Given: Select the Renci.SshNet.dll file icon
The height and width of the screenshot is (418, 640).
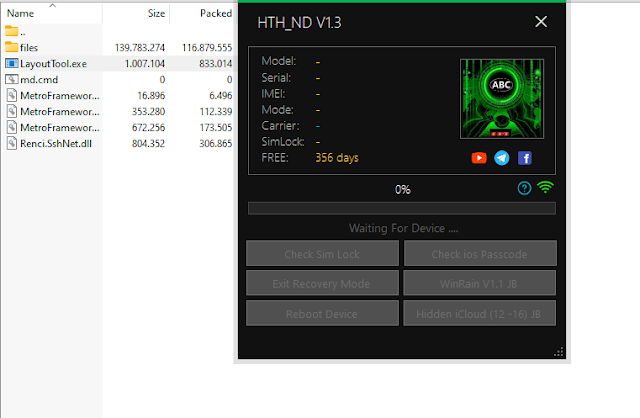Looking at the screenshot, I should (x=12, y=143).
